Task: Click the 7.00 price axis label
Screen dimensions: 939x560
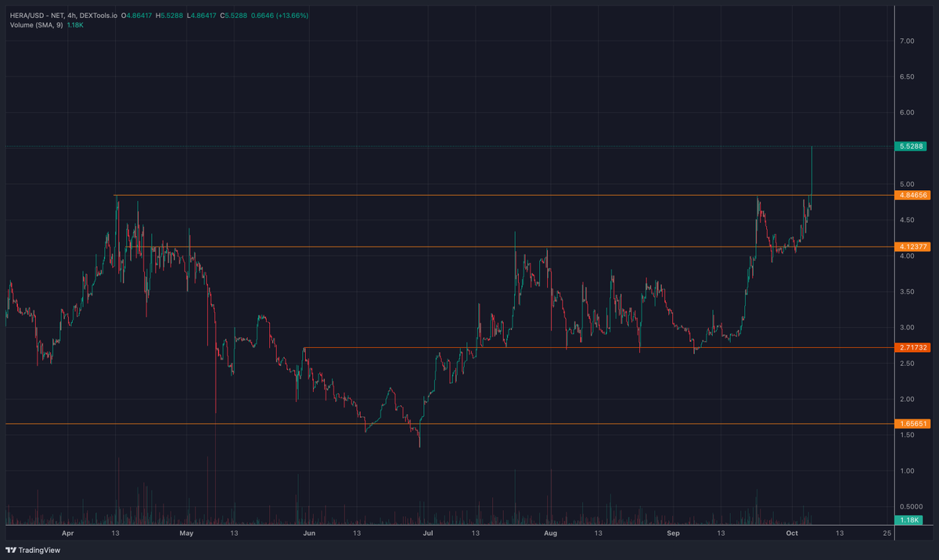Action: click(x=907, y=41)
